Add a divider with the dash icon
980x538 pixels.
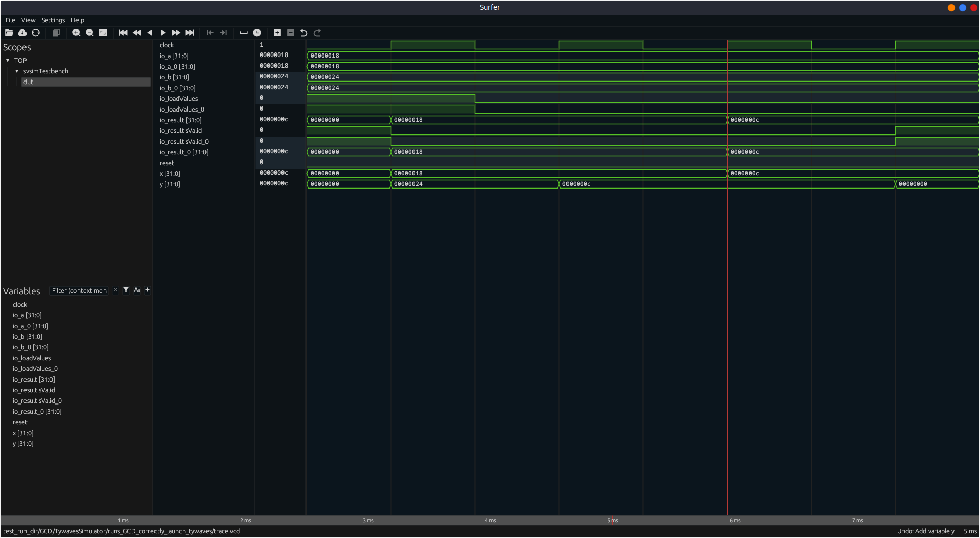[x=244, y=33]
